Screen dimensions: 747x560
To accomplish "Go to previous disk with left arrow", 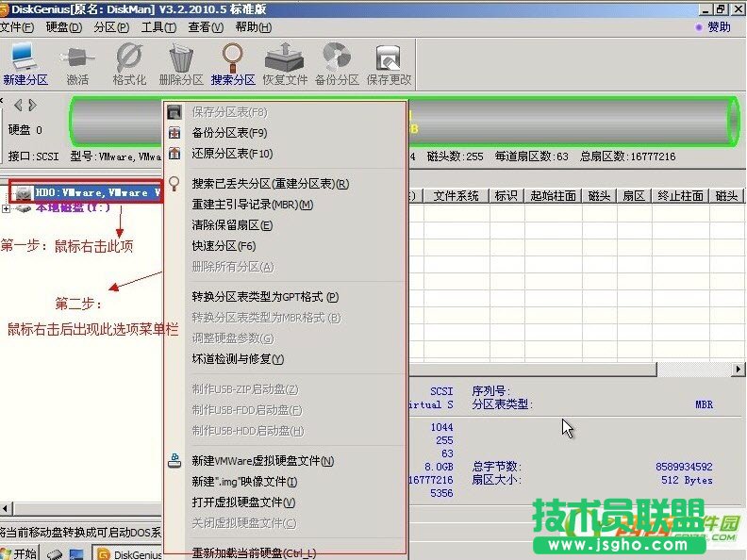I will (x=18, y=105).
